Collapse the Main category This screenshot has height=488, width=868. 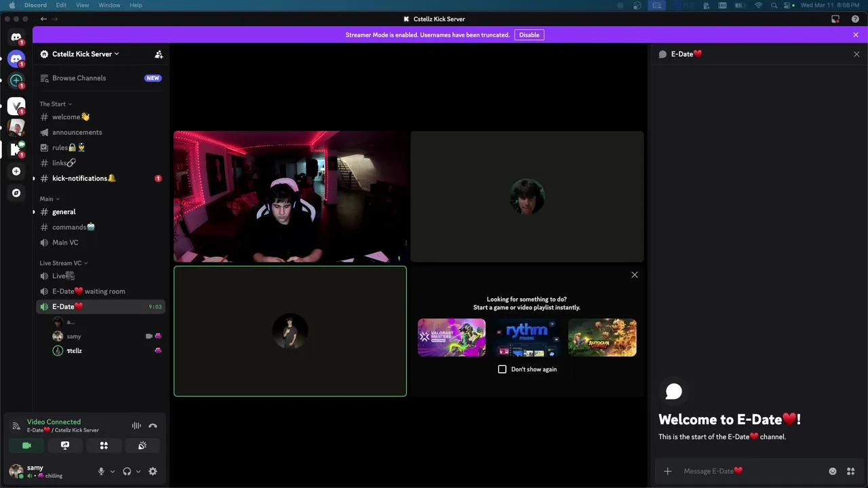tap(50, 199)
